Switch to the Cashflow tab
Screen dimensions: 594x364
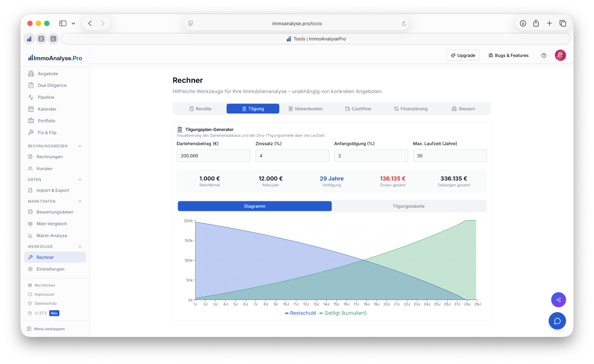tap(358, 109)
